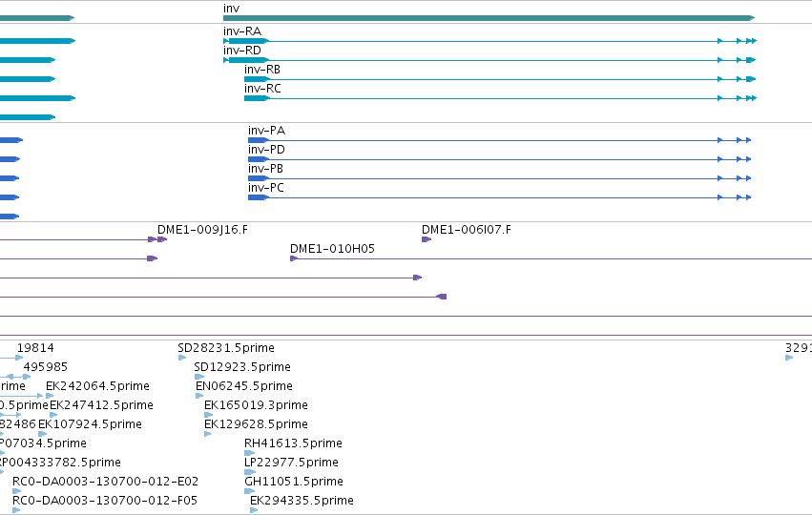812x515 pixels.
Task: Click the inv-PA coding exon block
Action: [258, 140]
